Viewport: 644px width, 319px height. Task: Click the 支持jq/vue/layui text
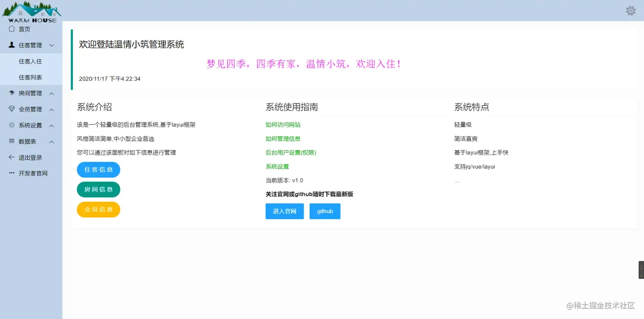[x=474, y=166]
